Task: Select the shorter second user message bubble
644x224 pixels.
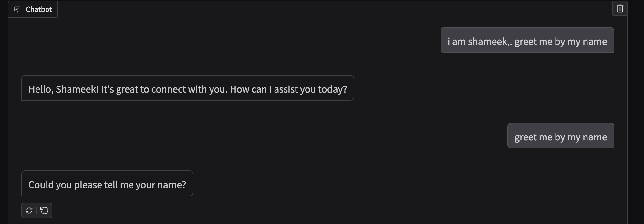Action: [560, 136]
